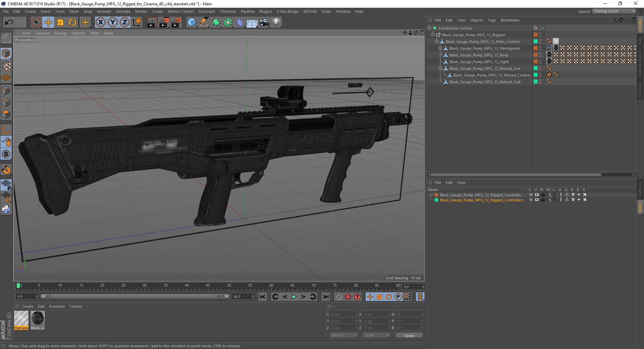Toggle Geometry layer view eye

click(536, 195)
